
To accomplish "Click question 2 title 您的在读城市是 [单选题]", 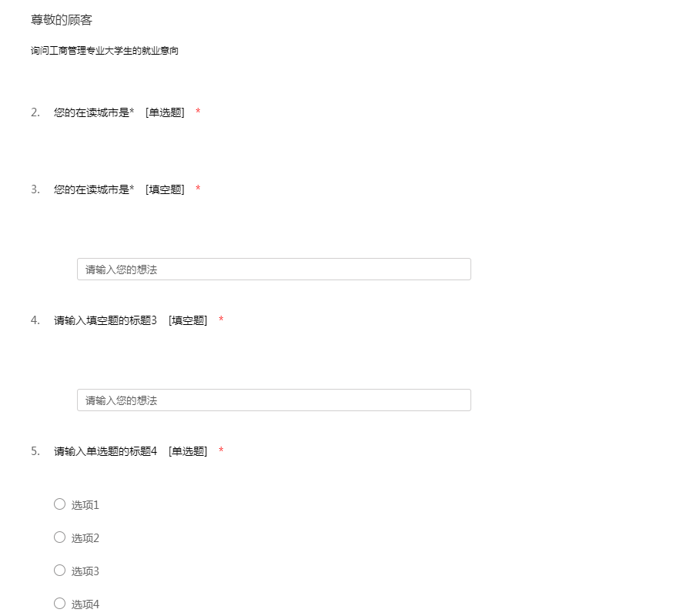I will pyautogui.click(x=119, y=112).
